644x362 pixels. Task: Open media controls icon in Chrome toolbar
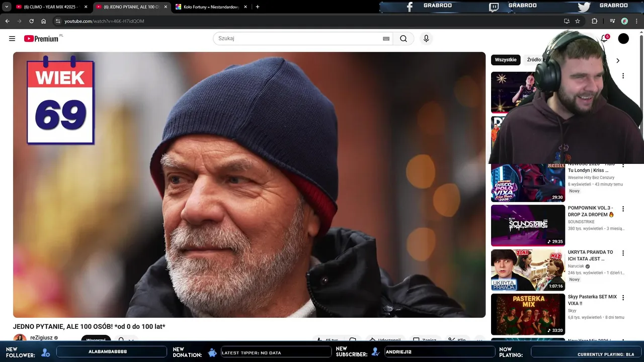click(x=612, y=21)
